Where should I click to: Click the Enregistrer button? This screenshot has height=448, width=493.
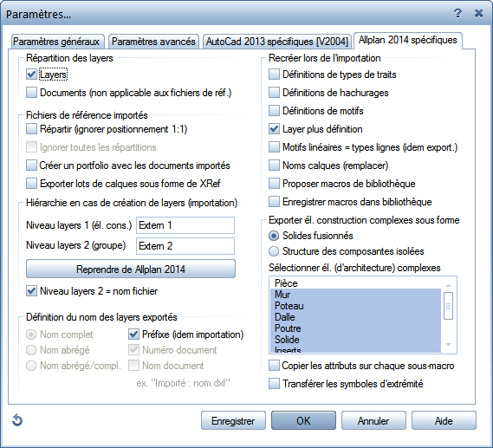tap(233, 420)
